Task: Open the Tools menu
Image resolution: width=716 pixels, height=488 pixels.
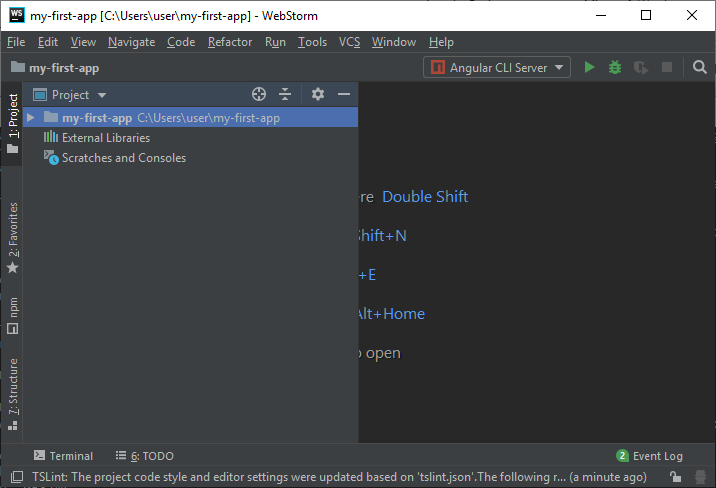Action: tap(312, 42)
